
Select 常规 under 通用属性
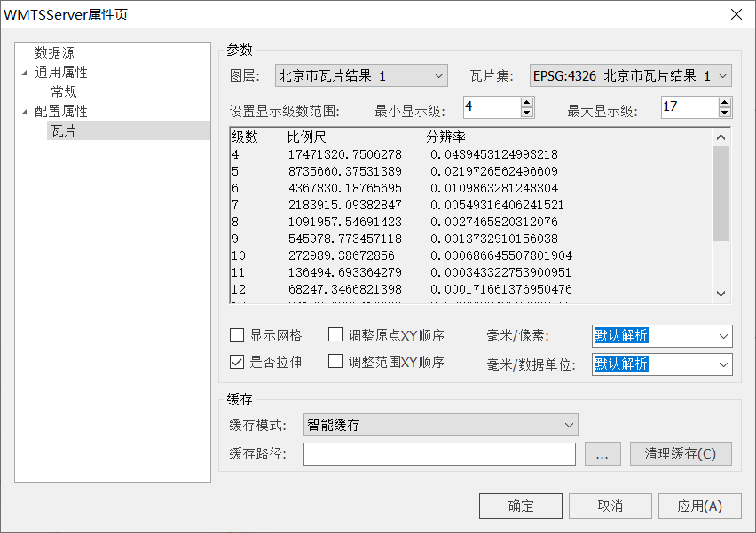[63, 91]
